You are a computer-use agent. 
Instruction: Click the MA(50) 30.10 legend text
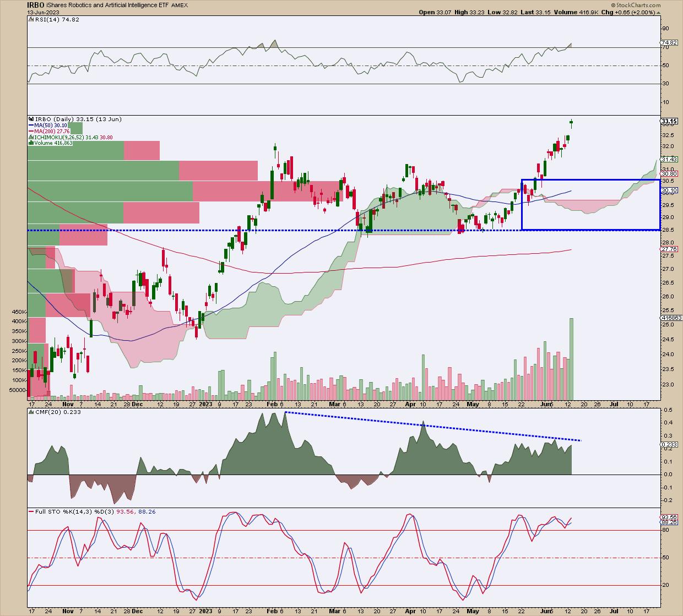click(52, 125)
